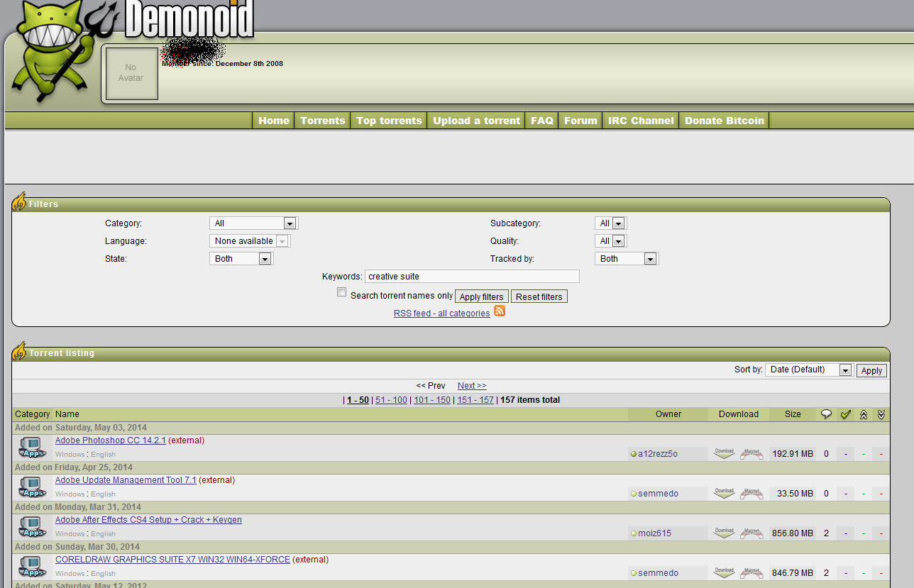View owner moiz615 profile
This screenshot has width=914, height=588.
click(654, 533)
